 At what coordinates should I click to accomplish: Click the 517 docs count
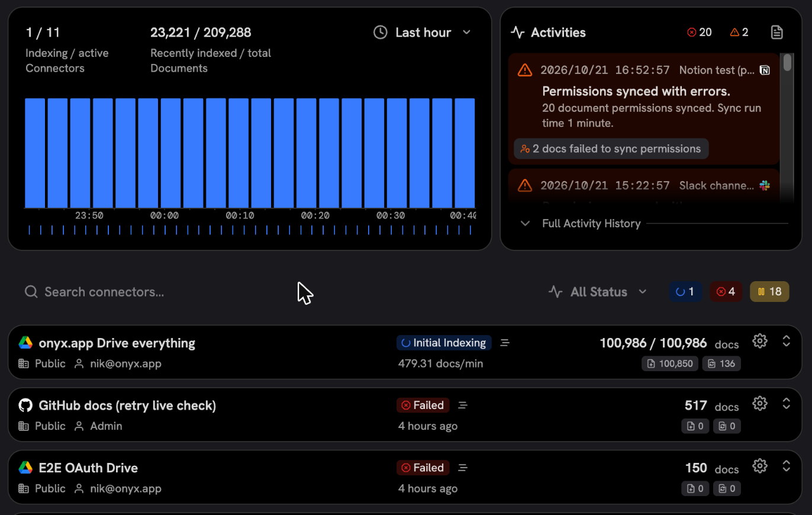(x=696, y=405)
